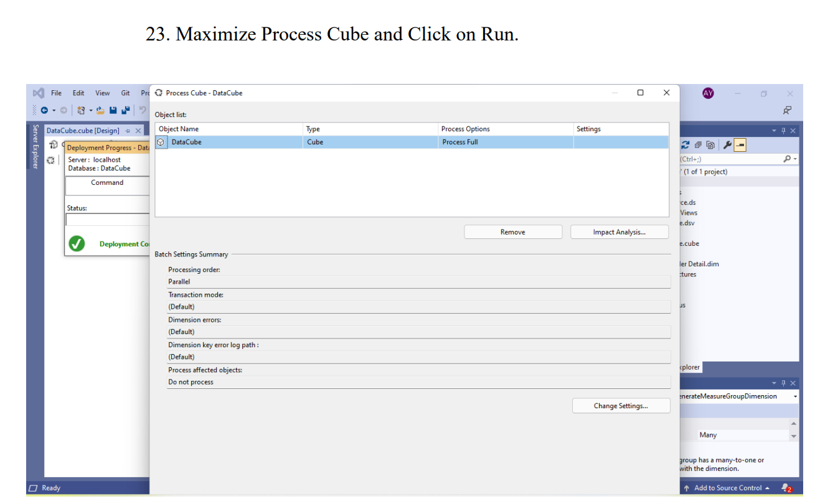
Task: Click the Remove button
Action: pyautogui.click(x=513, y=232)
